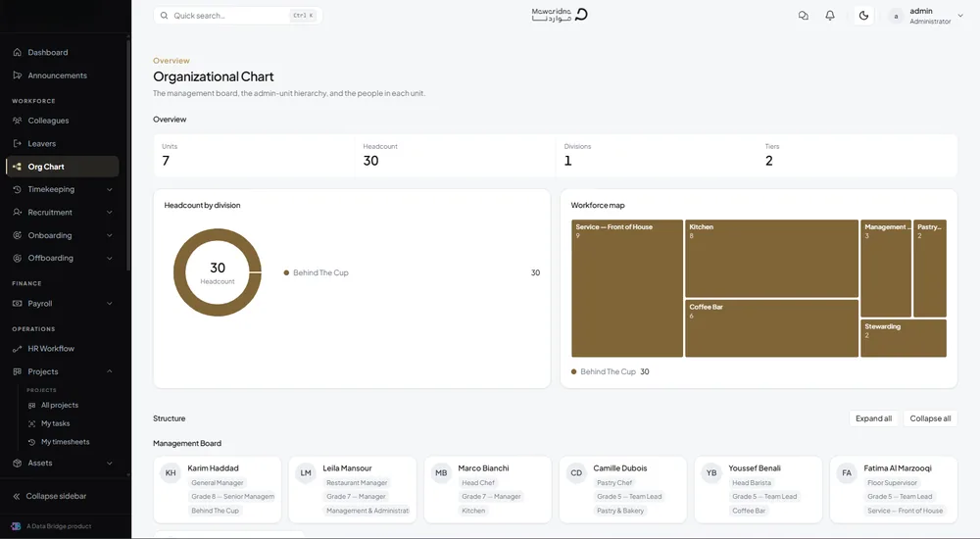The height and width of the screenshot is (539, 980).
Task: Click the Collapse sidebar arrows icon
Action: [17, 497]
